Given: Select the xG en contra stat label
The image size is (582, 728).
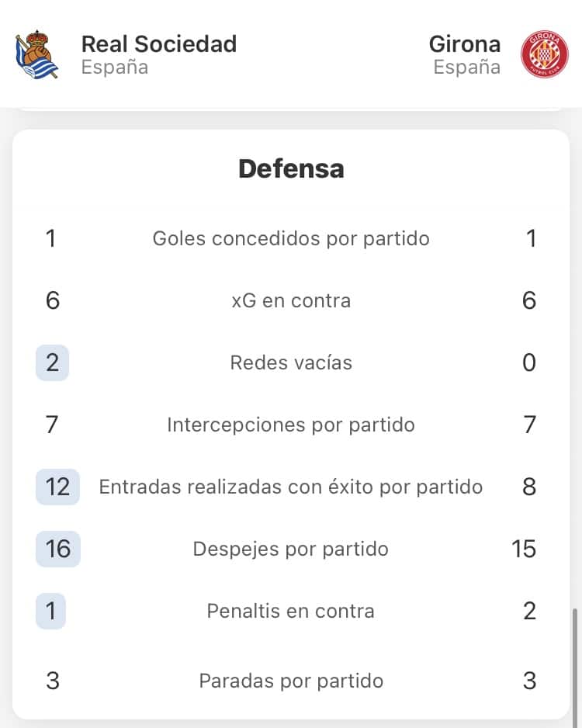Looking at the screenshot, I should coord(291,301).
